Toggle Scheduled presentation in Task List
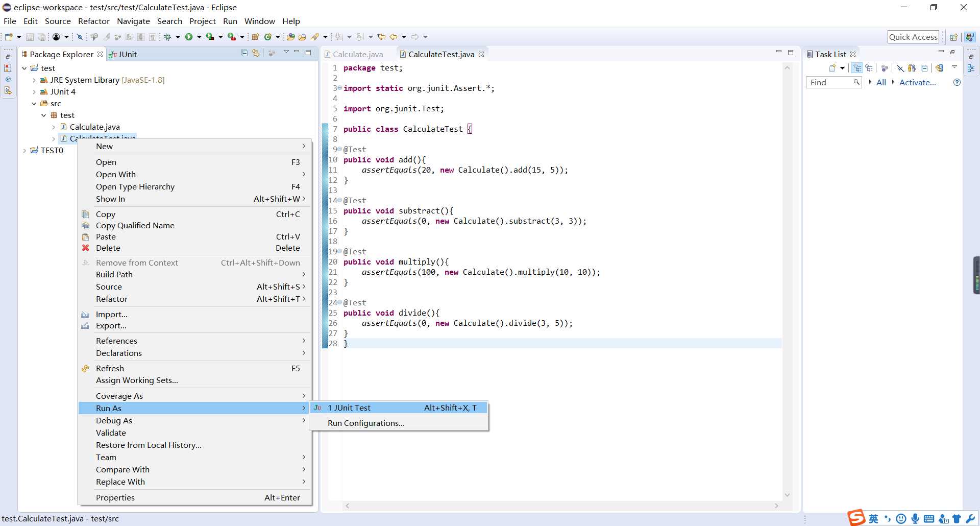This screenshot has width=980, height=526. [869, 68]
